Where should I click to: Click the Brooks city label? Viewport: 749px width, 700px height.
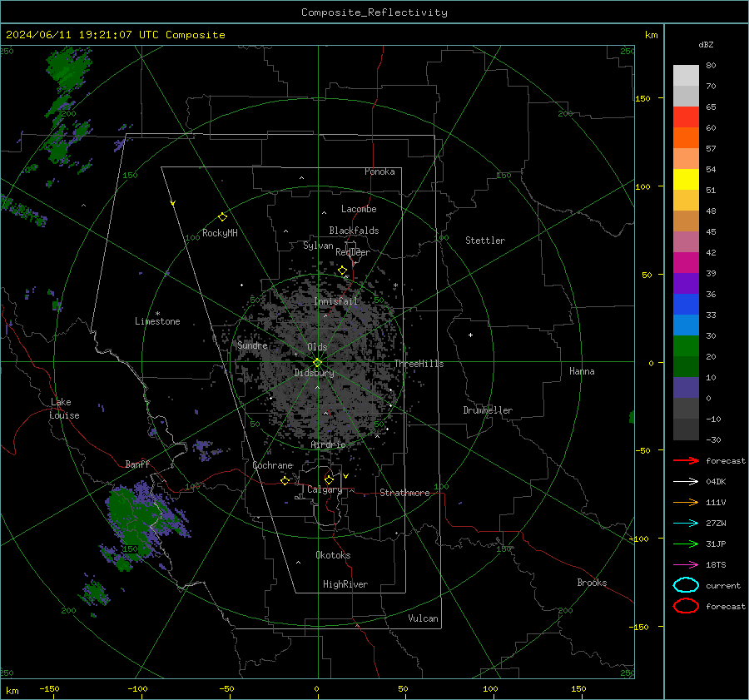[592, 583]
